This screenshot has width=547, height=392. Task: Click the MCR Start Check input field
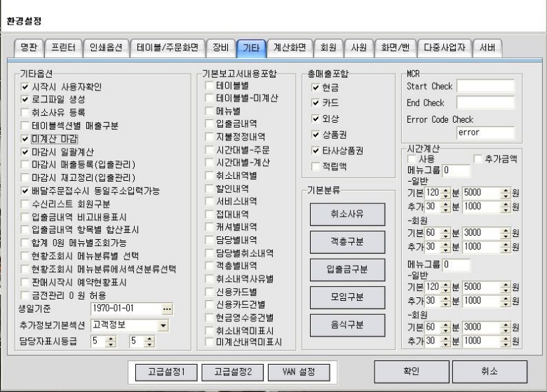(485, 86)
